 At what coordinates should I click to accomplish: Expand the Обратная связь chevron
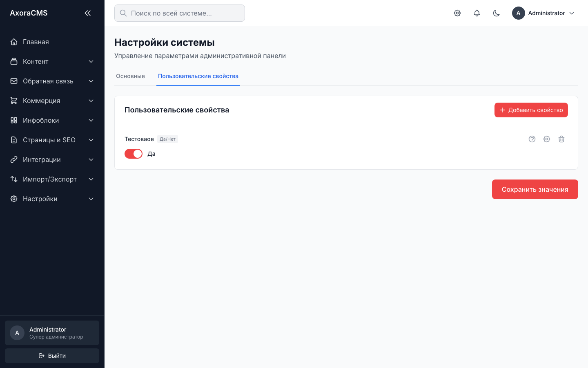(x=91, y=81)
